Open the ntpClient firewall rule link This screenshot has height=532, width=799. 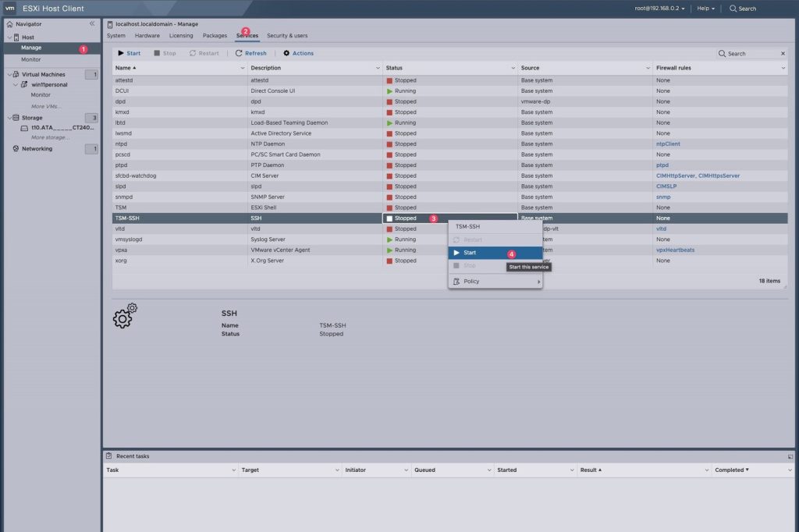668,144
